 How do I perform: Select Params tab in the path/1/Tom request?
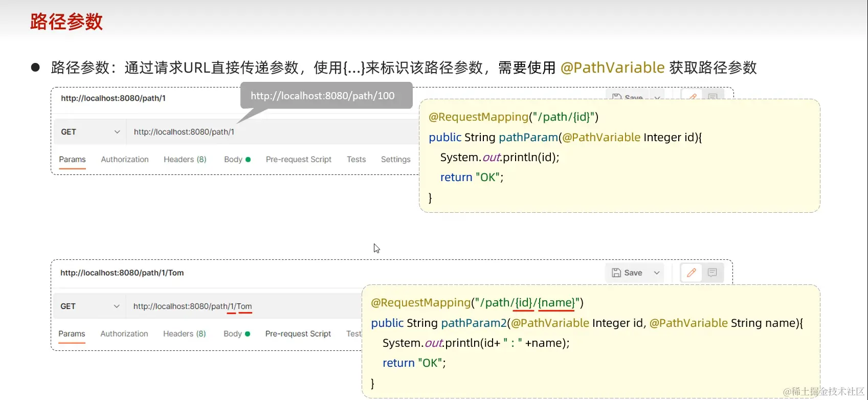[x=72, y=334]
